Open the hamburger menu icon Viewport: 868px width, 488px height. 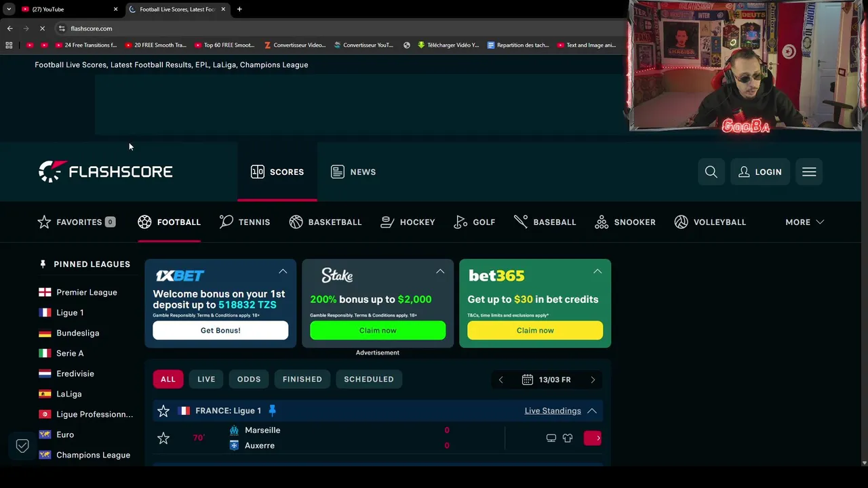(809, 172)
